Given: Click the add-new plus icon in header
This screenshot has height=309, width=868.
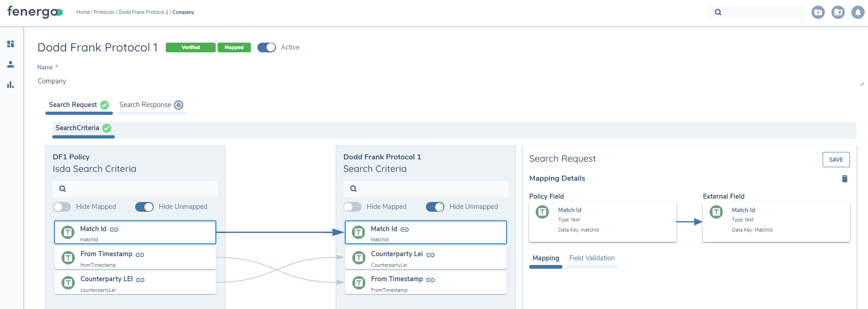Looking at the screenshot, I should (818, 13).
